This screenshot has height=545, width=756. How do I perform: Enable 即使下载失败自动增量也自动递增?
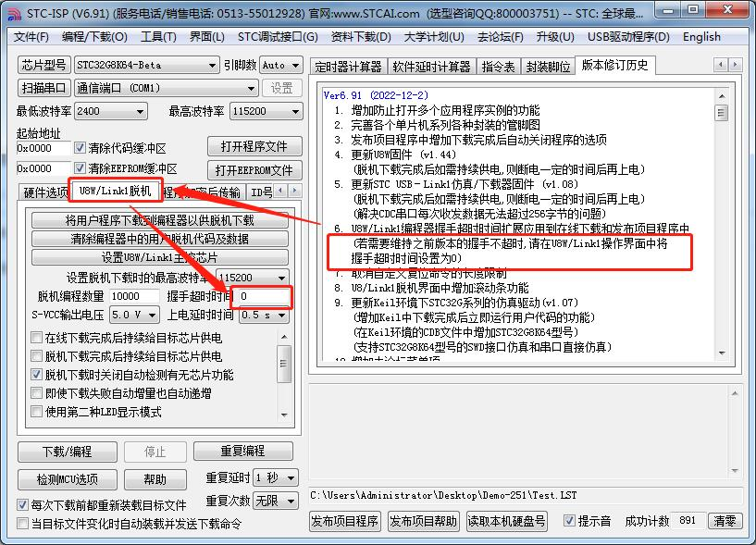(36, 392)
